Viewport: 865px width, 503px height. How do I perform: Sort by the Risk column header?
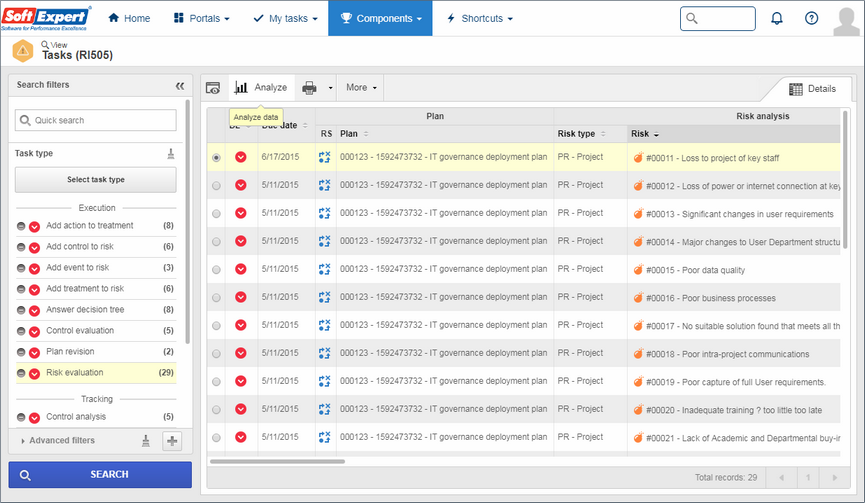(x=645, y=134)
